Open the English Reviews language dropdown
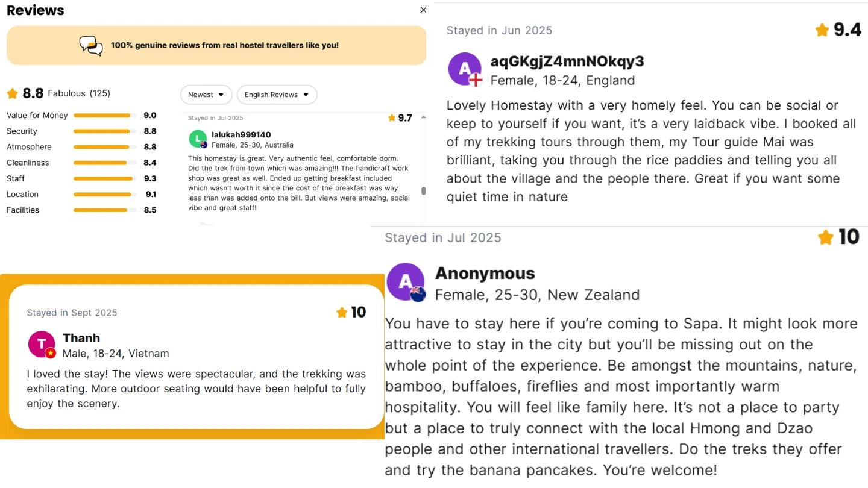868x488 pixels. (277, 95)
